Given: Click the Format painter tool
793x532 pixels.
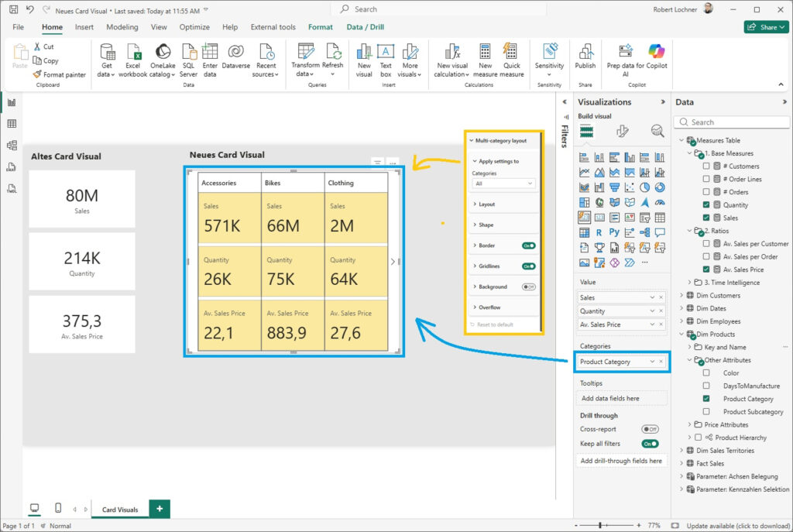Looking at the screenshot, I should tap(60, 74).
